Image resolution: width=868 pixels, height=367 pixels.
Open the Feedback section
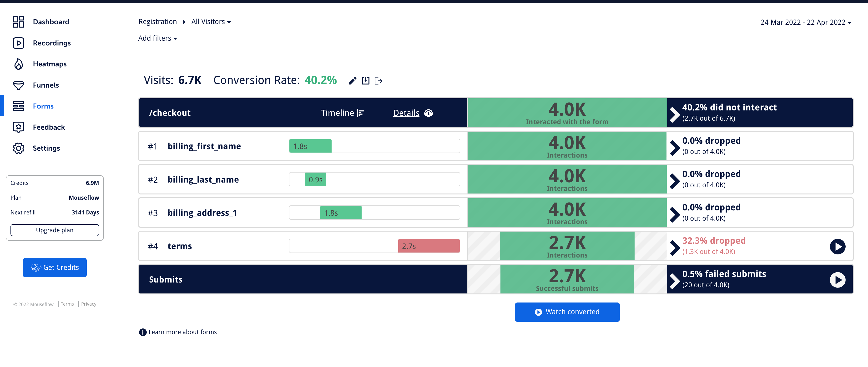point(49,127)
